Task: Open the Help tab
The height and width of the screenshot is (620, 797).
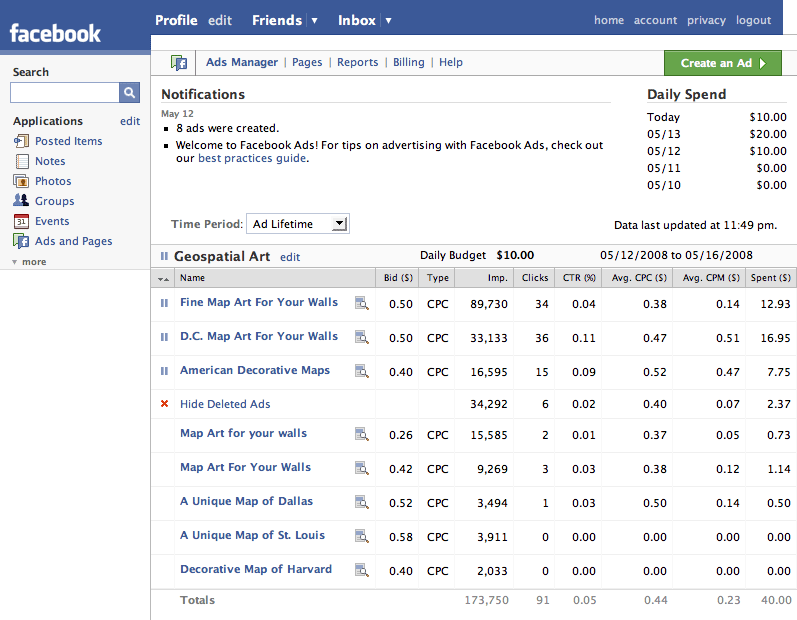Action: click(451, 62)
